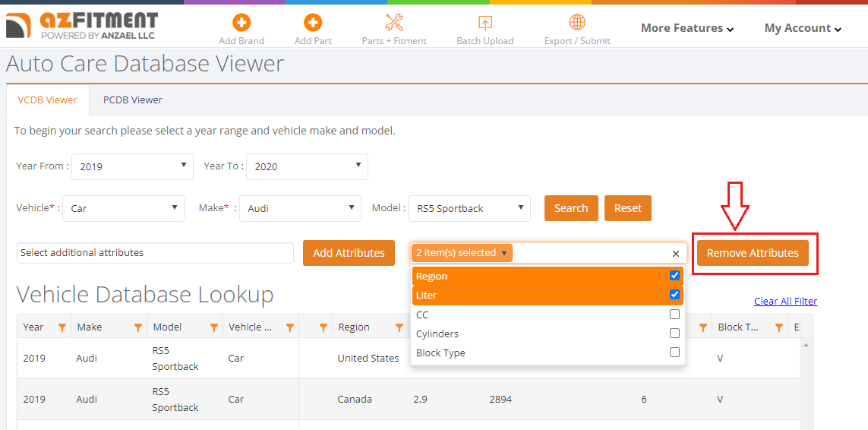This screenshot has height=430, width=868.
Task: Click the 2894 CC value cell
Action: (501, 400)
